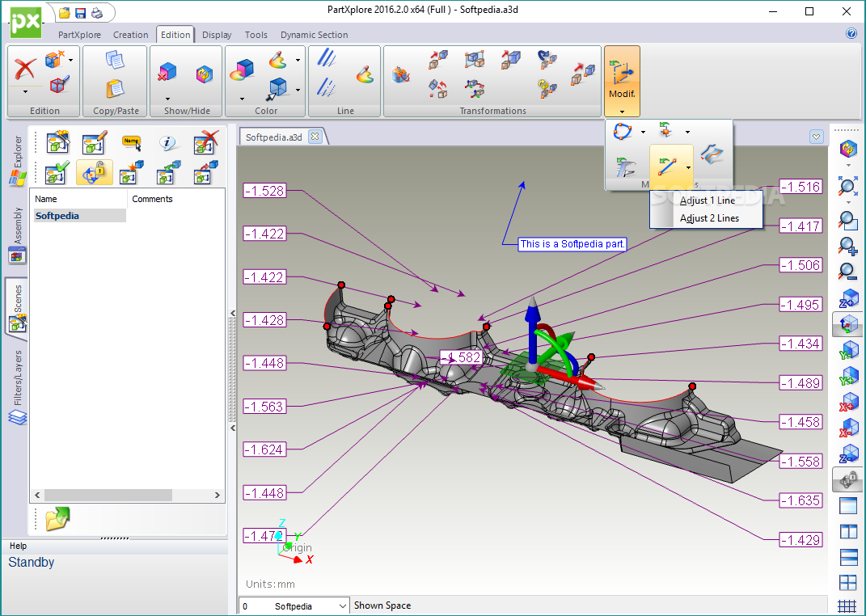Select the Softpedia scene row
The height and width of the screenshot is (616, 866).
[79, 216]
